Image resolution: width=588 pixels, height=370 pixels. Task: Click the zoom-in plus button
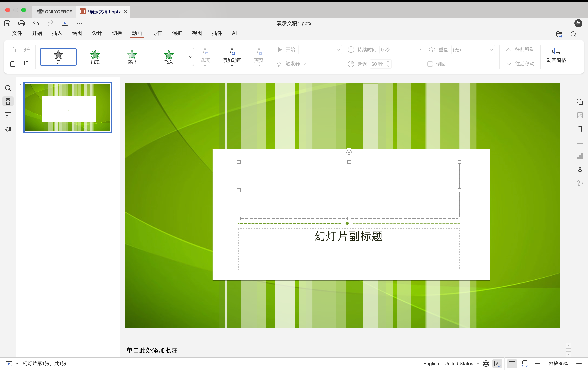point(579,363)
